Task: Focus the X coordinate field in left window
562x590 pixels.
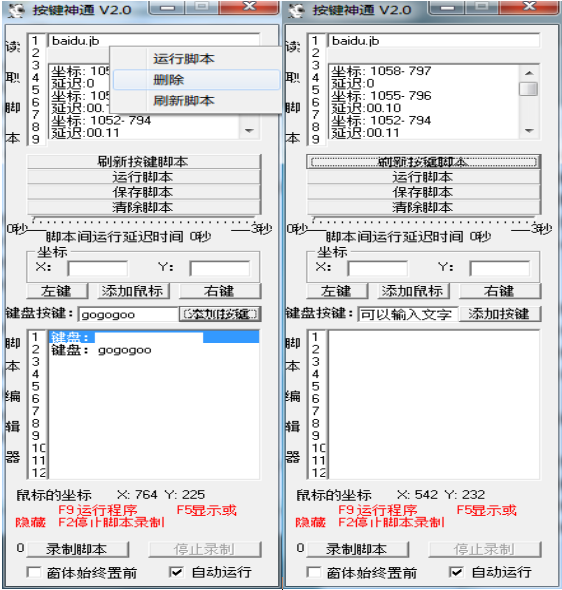Action: pyautogui.click(x=97, y=269)
